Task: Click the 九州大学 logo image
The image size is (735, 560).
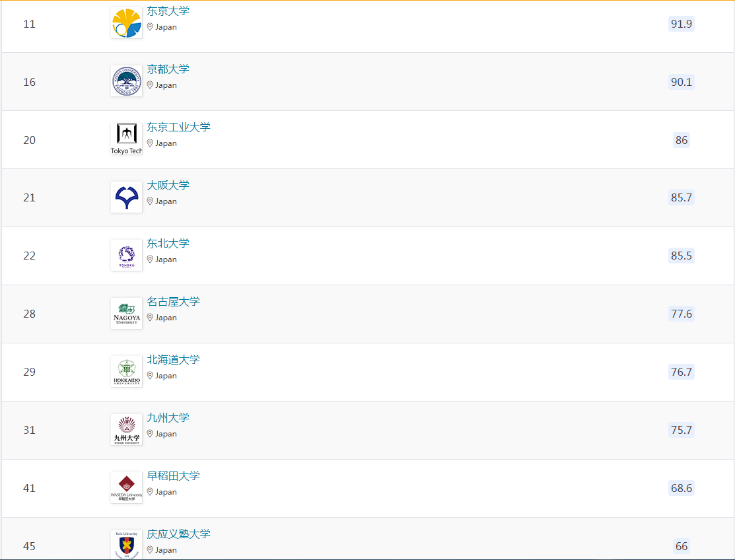Action: click(x=127, y=430)
